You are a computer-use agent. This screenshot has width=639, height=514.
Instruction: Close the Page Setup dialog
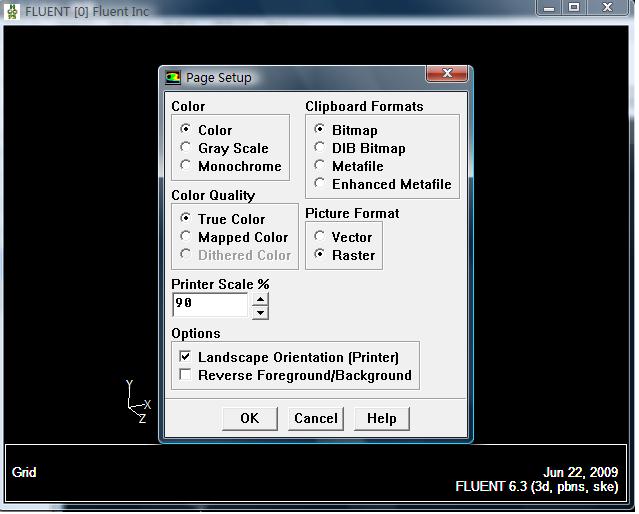pyautogui.click(x=447, y=76)
